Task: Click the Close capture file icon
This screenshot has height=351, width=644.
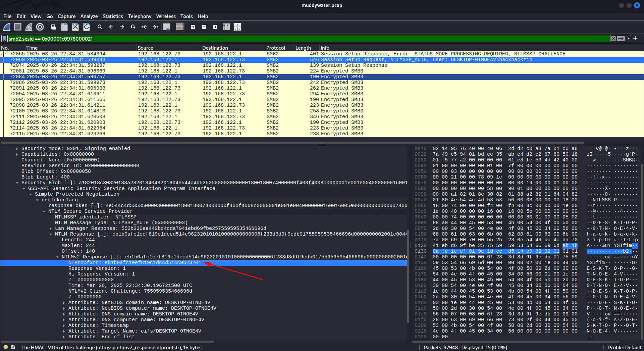Action: [x=75, y=27]
